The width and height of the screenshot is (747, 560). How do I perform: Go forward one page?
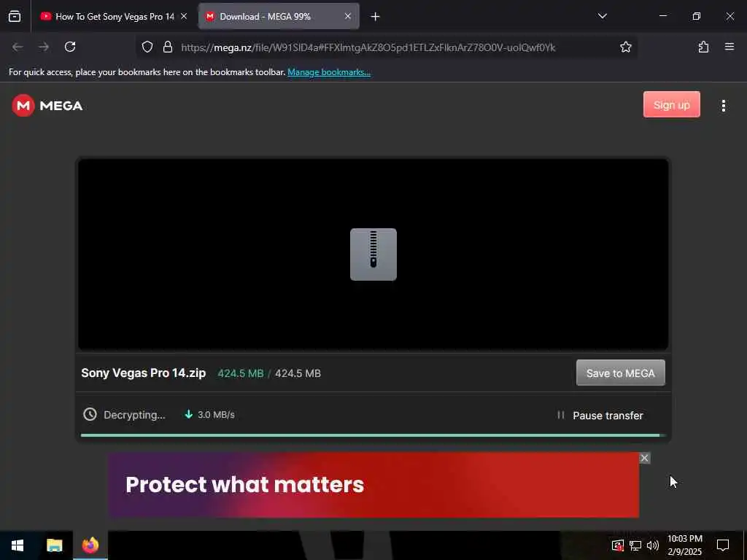[x=44, y=47]
